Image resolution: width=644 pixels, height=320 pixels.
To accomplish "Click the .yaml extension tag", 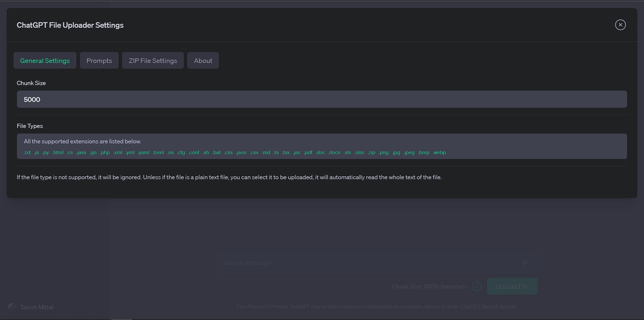I will (x=144, y=152).
